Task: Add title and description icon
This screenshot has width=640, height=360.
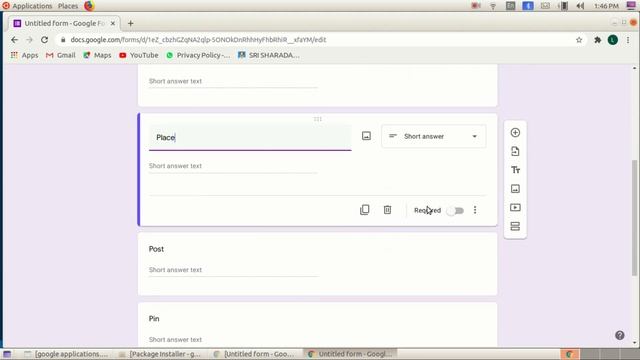Action: (x=515, y=170)
